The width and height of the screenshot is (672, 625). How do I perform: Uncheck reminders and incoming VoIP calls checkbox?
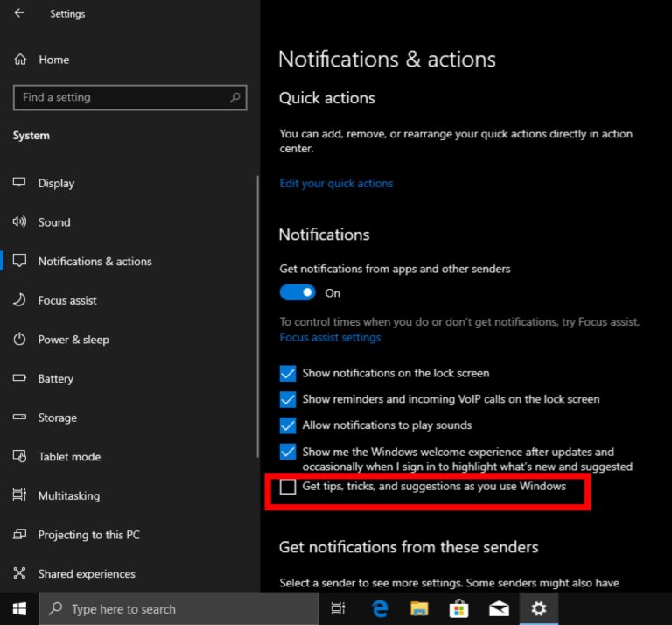[288, 399]
